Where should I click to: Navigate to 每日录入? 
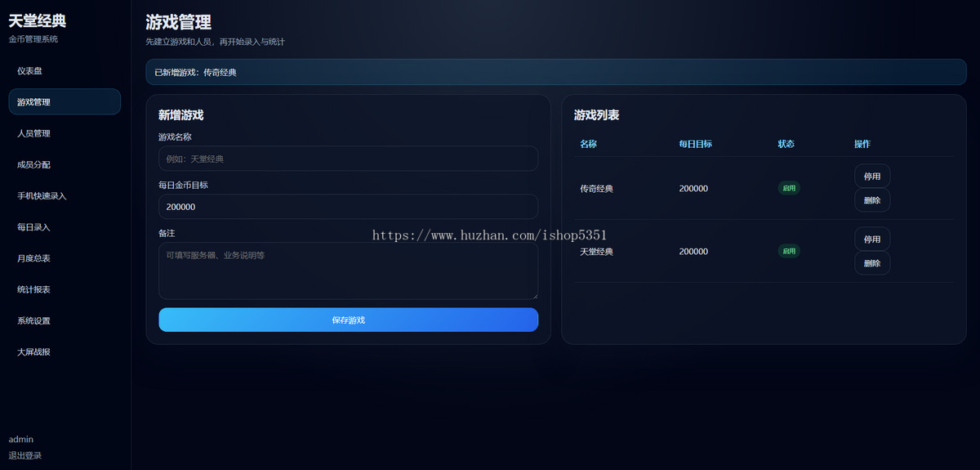(x=65, y=227)
